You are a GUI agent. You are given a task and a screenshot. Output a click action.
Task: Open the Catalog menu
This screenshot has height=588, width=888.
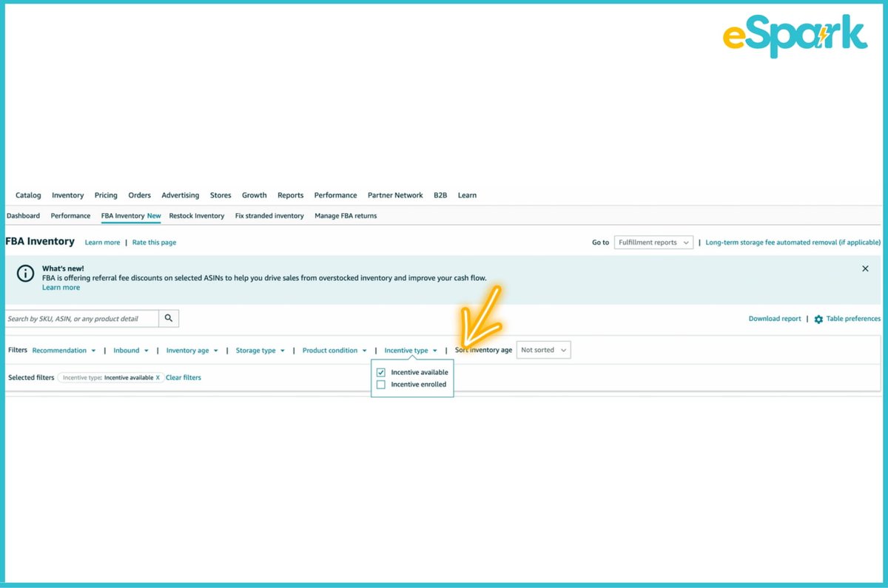[x=28, y=195]
